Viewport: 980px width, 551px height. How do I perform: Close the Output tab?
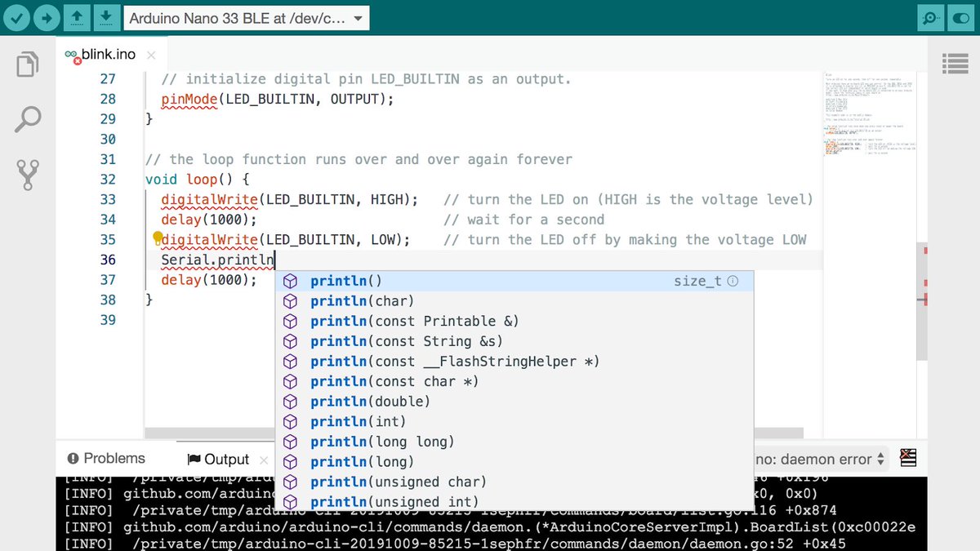(x=263, y=460)
